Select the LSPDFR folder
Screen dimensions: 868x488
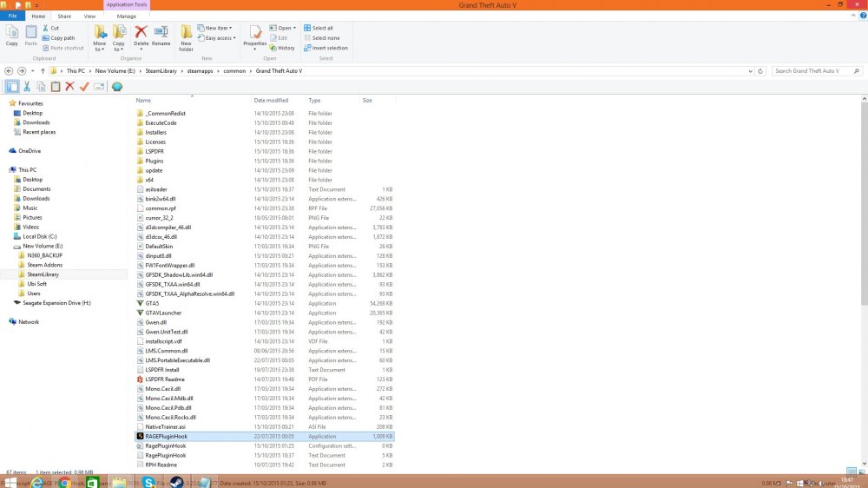pyautogui.click(x=155, y=151)
